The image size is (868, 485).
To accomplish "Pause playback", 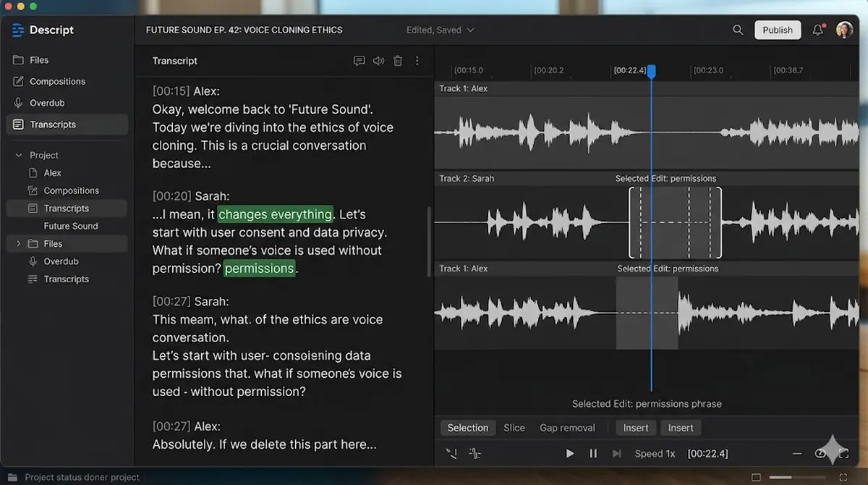I will click(593, 454).
